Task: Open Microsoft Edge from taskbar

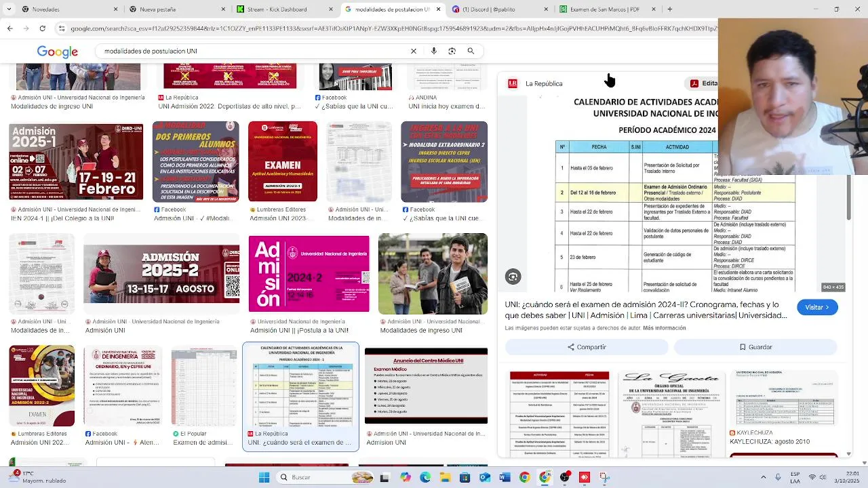Action: (x=425, y=477)
